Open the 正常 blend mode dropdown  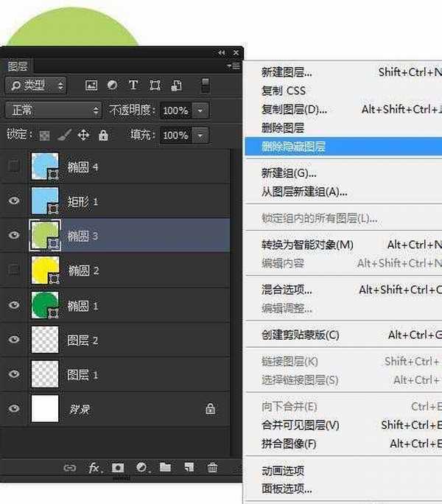pyautogui.click(x=53, y=111)
